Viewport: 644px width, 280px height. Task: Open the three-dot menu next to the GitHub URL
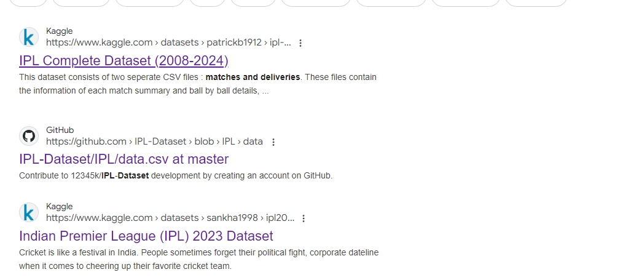point(273,142)
